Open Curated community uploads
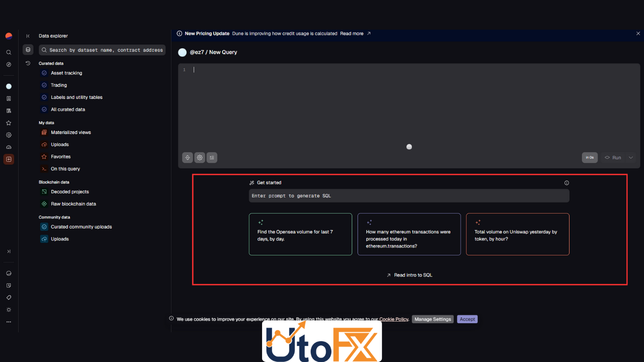The image size is (644, 362). 82,227
